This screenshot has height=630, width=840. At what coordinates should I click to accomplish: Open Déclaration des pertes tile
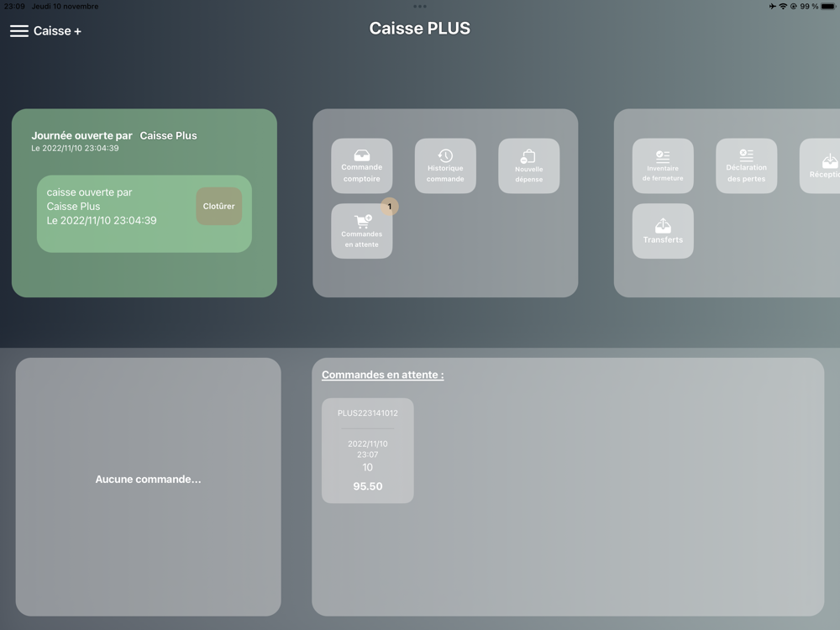point(746,166)
